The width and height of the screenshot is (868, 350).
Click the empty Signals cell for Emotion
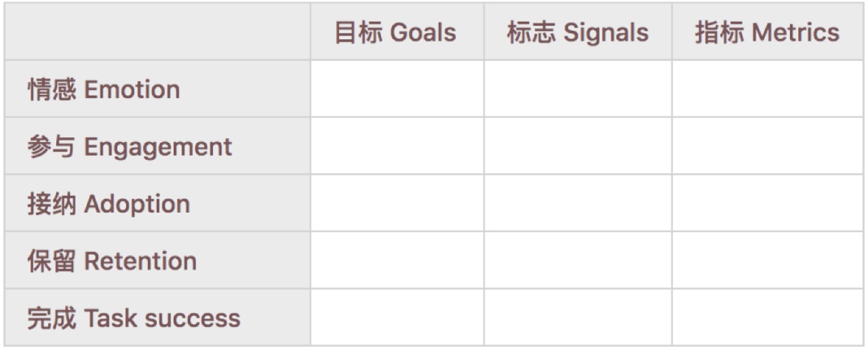click(x=578, y=89)
